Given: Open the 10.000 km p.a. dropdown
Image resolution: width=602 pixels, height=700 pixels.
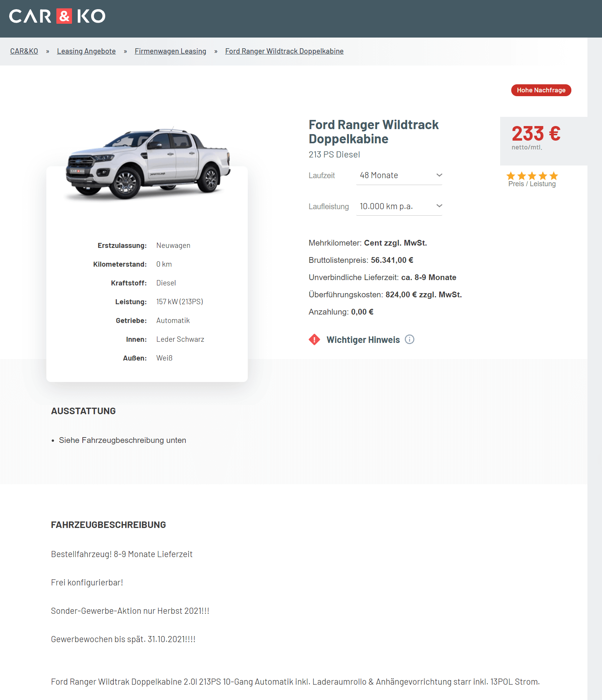Looking at the screenshot, I should coord(399,206).
